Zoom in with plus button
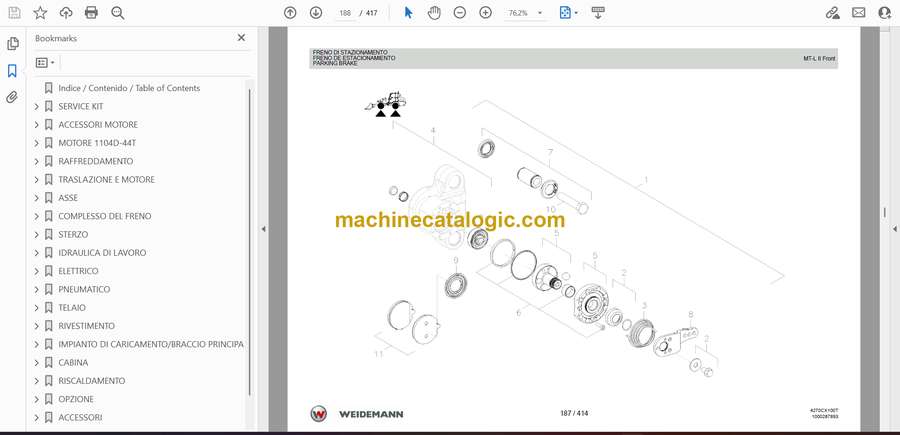 pyautogui.click(x=486, y=13)
